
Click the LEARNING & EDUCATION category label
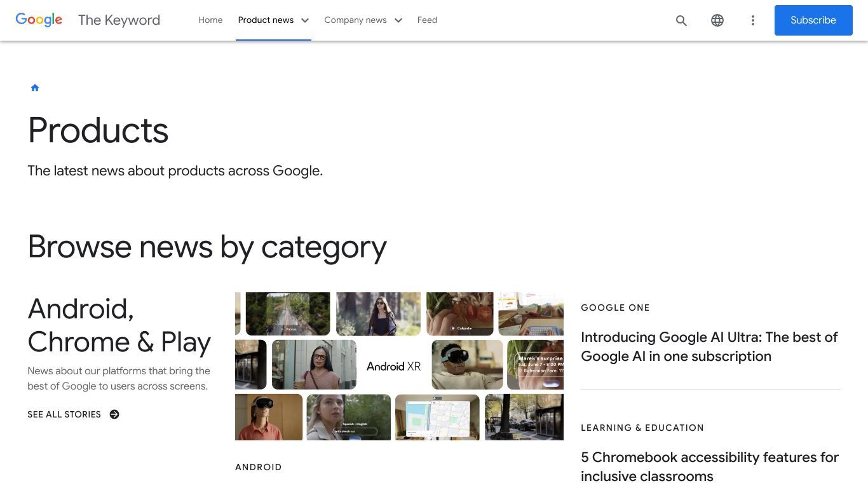click(642, 428)
